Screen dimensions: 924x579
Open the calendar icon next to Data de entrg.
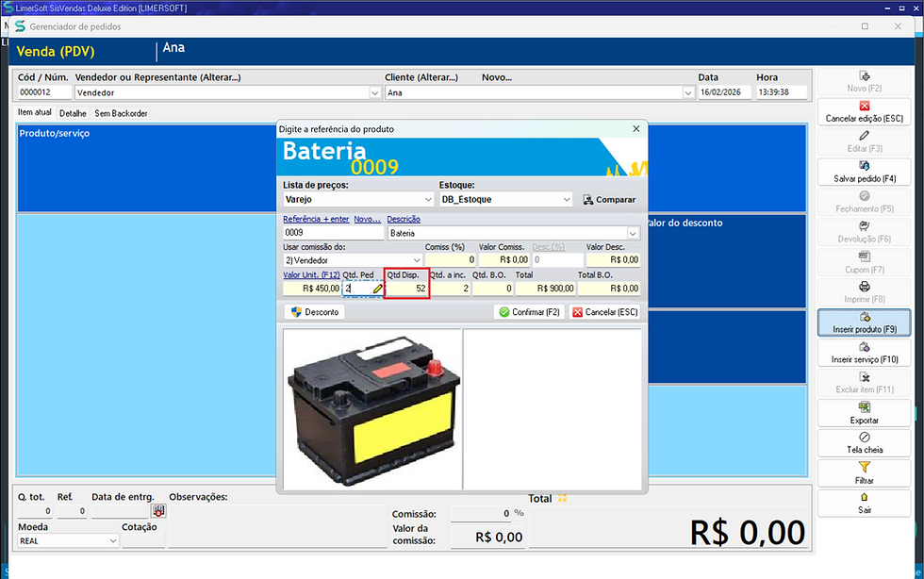click(158, 510)
